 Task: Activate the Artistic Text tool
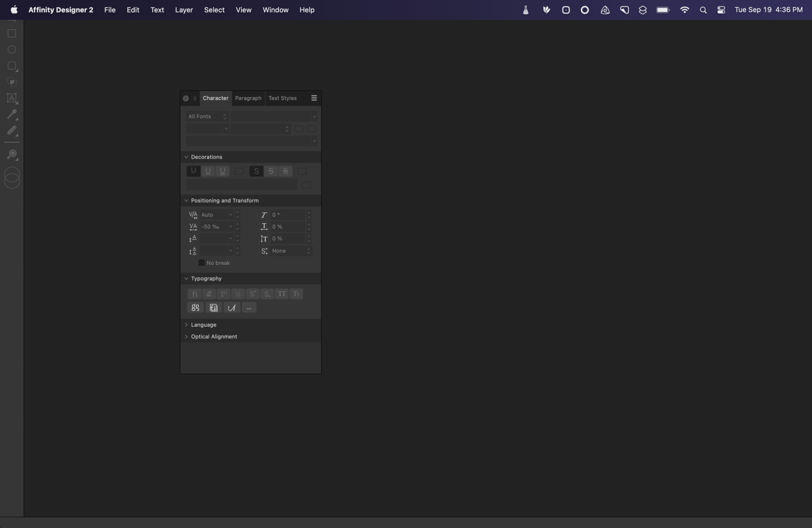tap(11, 98)
